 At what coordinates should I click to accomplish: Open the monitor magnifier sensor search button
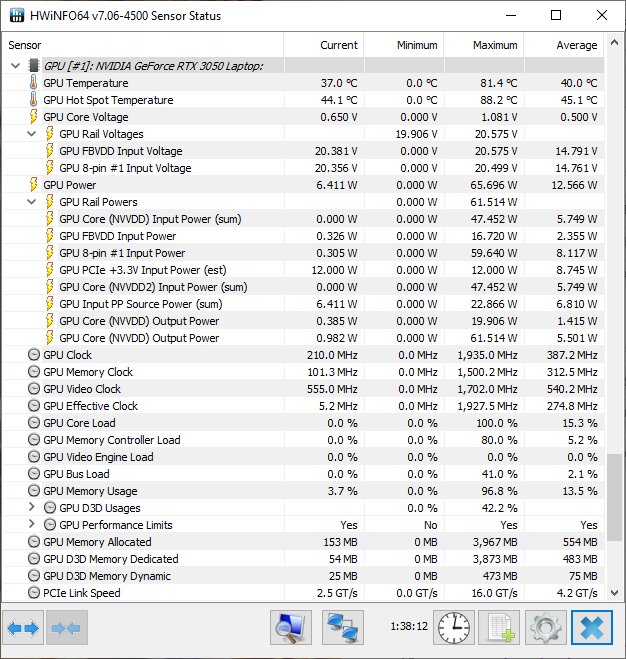[291, 628]
